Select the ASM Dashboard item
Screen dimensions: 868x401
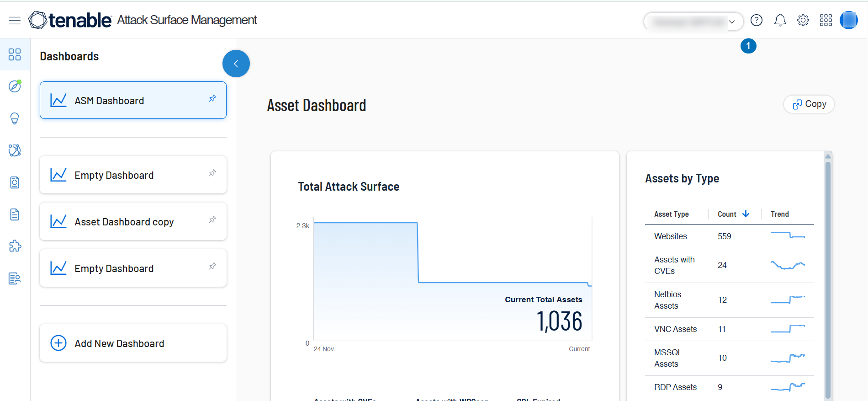[109, 101]
